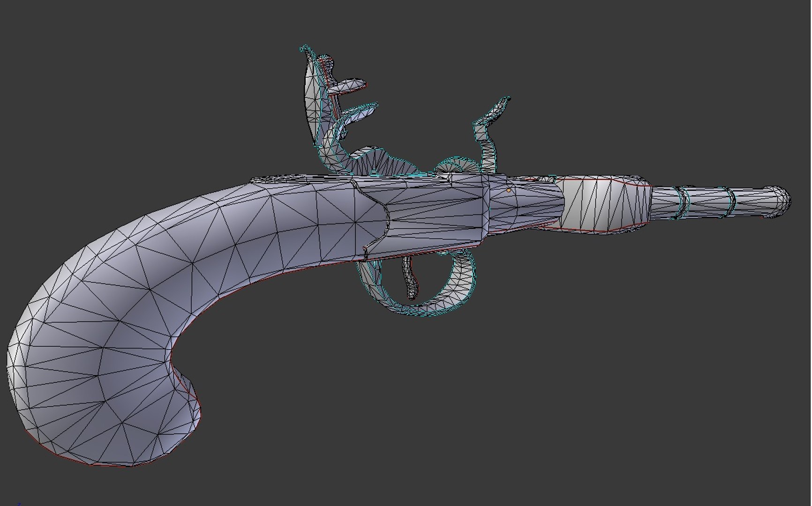Click the trigger inside the guard

pyautogui.click(x=410, y=277)
